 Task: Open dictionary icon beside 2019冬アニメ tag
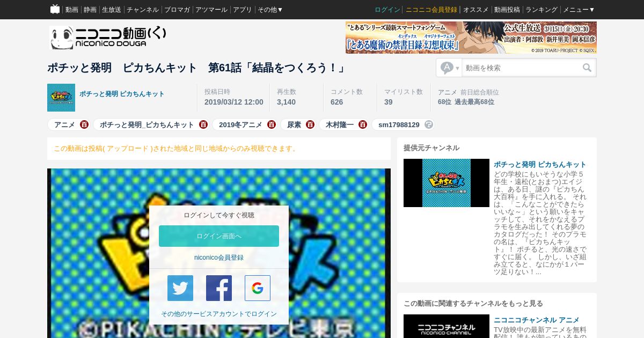tap(272, 124)
